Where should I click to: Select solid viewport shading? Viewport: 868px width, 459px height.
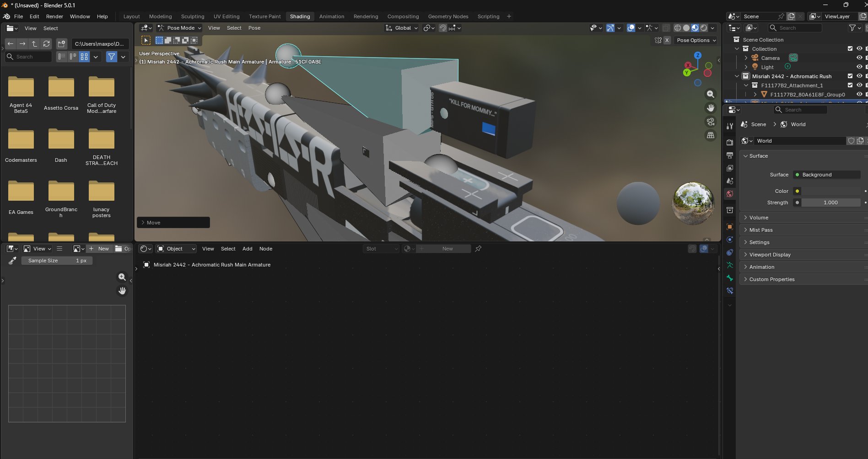click(686, 28)
